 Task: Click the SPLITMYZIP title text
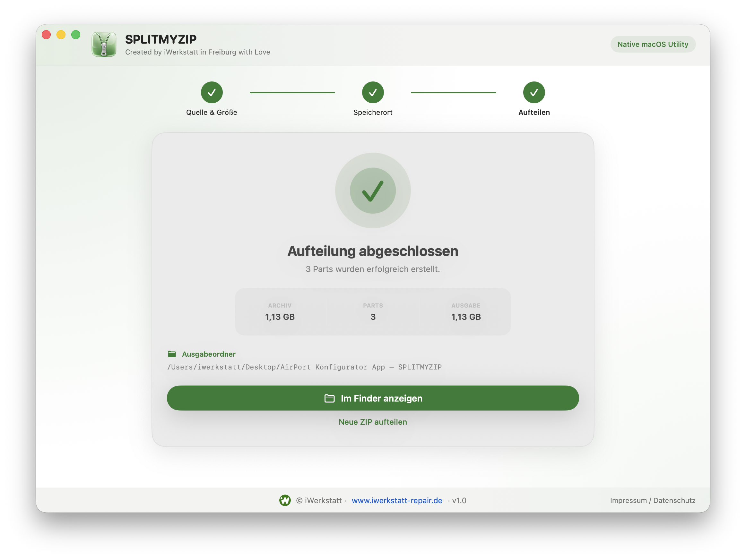(x=161, y=39)
